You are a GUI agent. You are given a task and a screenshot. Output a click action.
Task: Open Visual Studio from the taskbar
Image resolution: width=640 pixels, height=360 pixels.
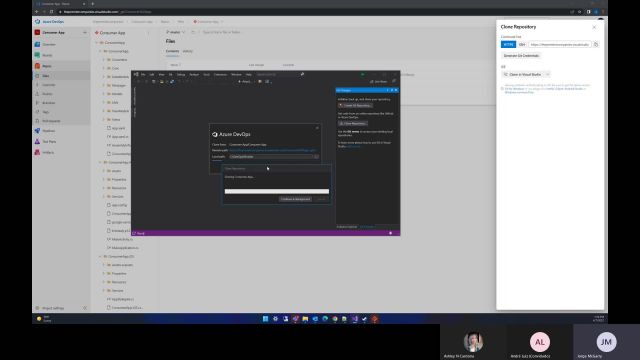coord(355,319)
